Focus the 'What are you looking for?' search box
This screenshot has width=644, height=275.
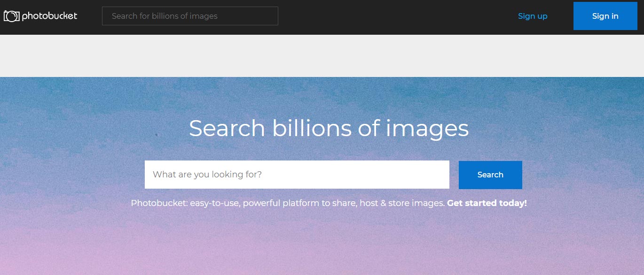point(297,175)
